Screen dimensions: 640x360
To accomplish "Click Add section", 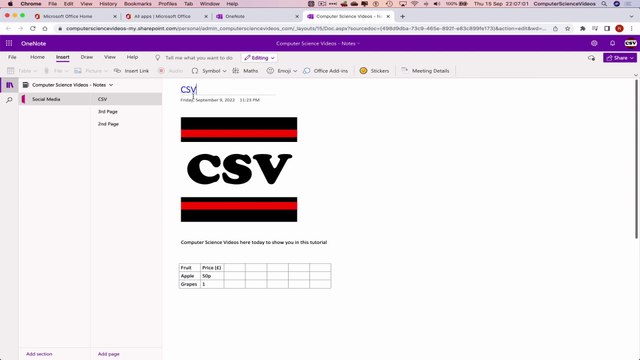I will (x=39, y=354).
